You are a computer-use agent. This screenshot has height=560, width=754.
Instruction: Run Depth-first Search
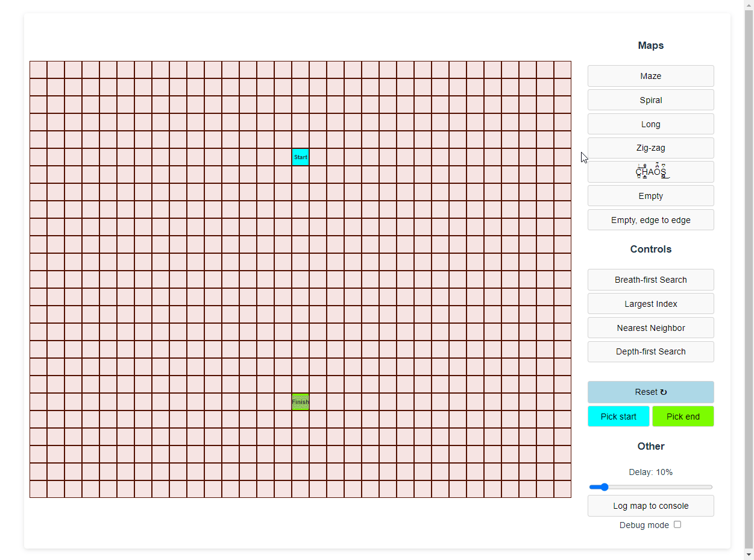coord(650,351)
